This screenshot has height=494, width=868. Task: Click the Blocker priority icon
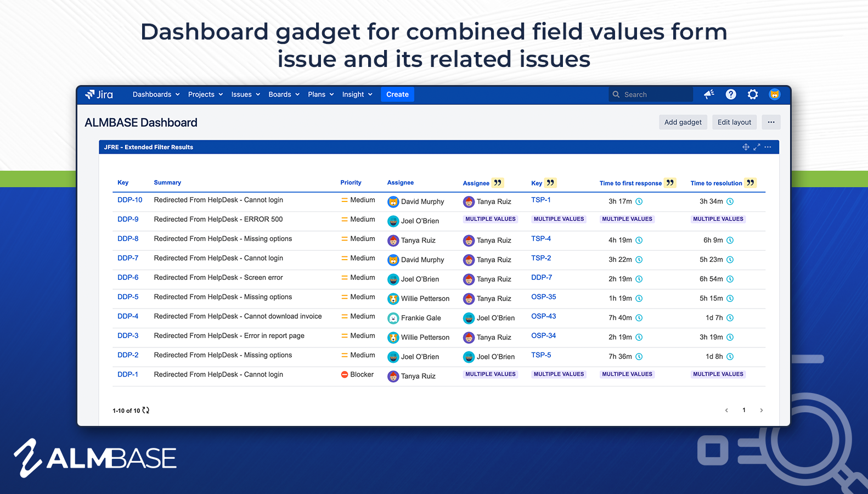pyautogui.click(x=345, y=374)
